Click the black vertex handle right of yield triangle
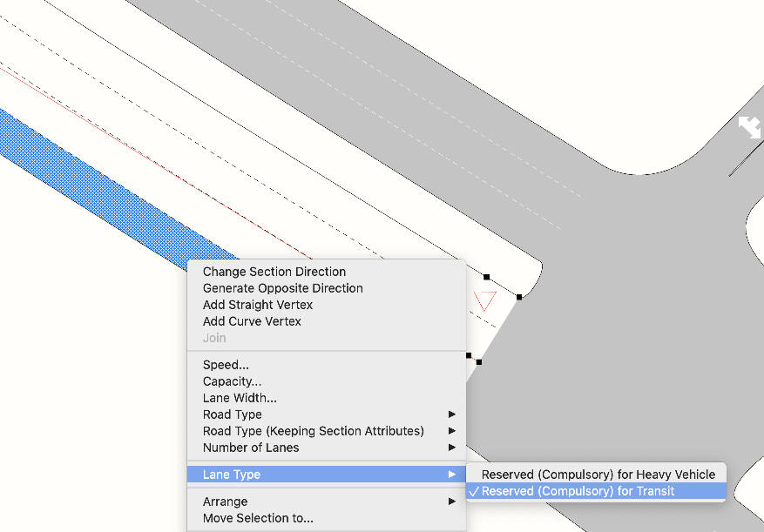The height and width of the screenshot is (532, 764). tap(519, 297)
